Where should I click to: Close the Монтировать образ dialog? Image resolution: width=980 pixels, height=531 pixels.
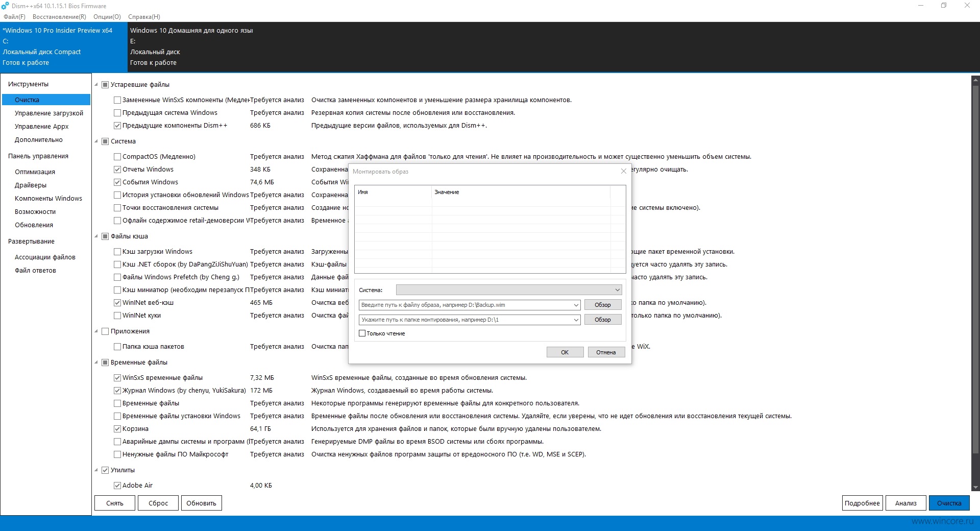623,171
